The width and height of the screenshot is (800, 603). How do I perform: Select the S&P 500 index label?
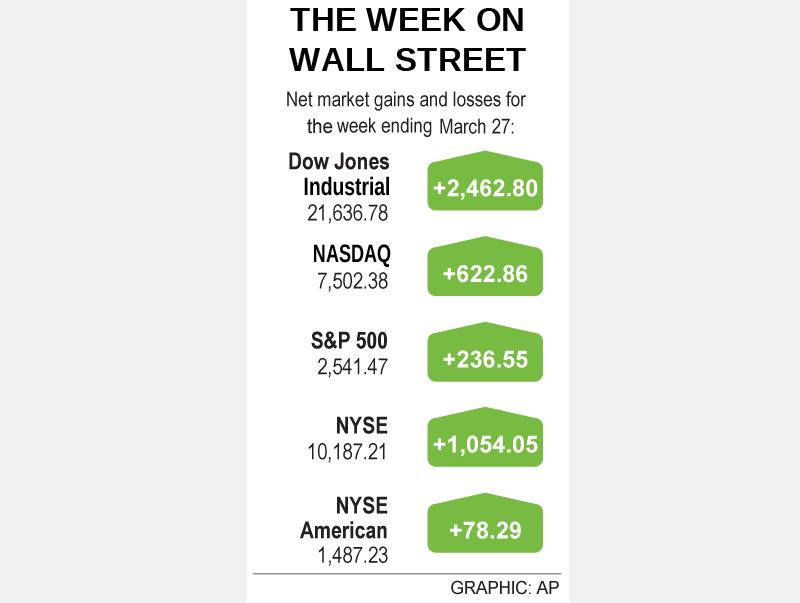point(349,341)
